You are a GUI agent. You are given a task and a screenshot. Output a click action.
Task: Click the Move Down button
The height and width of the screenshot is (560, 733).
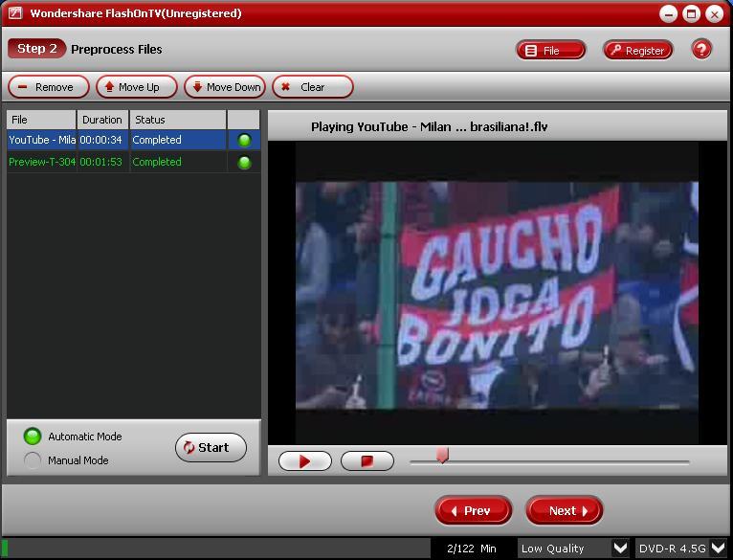click(x=225, y=87)
